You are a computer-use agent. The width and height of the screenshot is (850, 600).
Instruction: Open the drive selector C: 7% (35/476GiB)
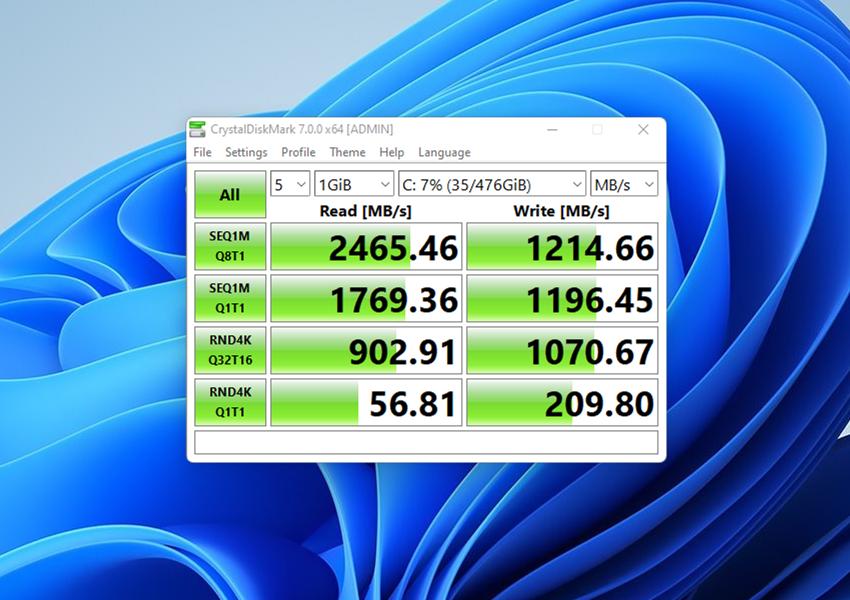pyautogui.click(x=492, y=184)
